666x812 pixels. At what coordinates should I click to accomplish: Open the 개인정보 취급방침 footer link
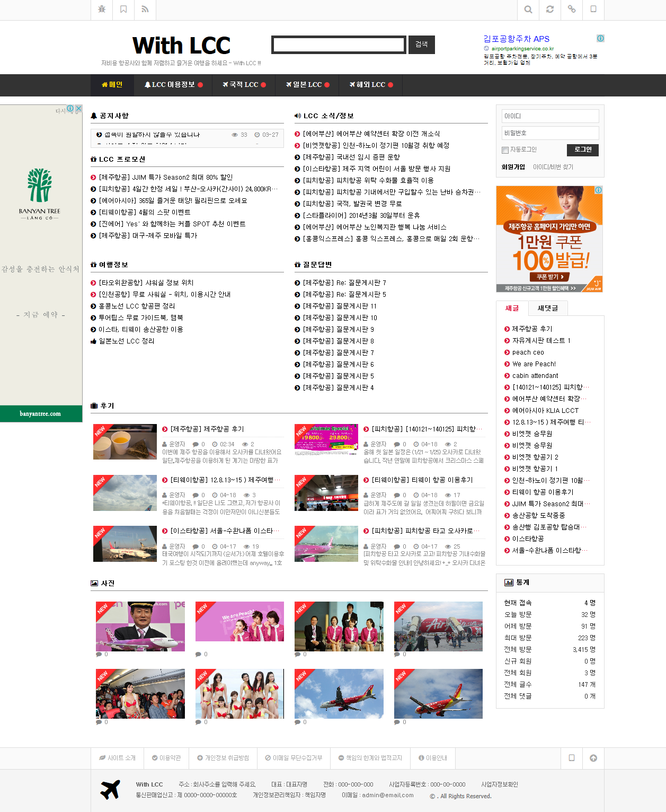pos(223,758)
